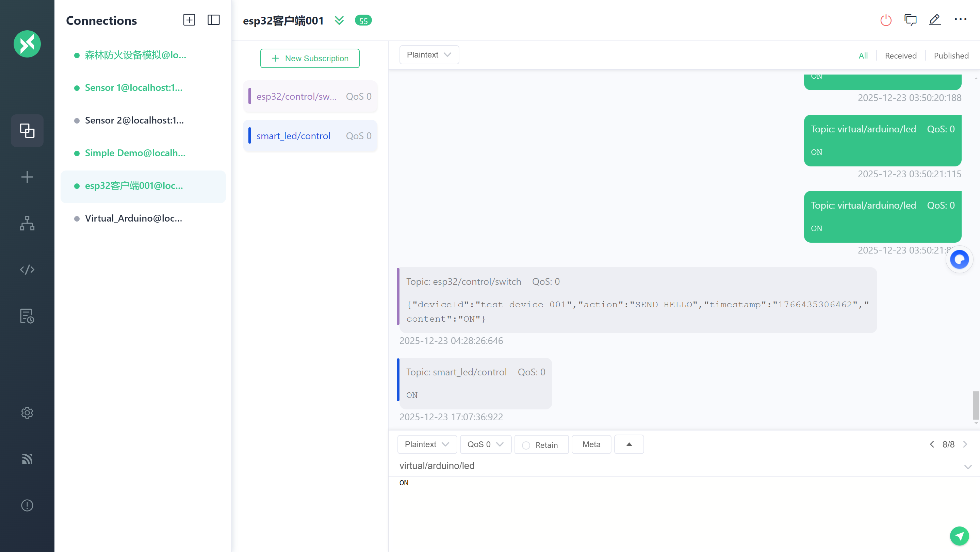The width and height of the screenshot is (980, 552).
Task: Click new connection plus icon beside Connections
Action: point(189,20)
